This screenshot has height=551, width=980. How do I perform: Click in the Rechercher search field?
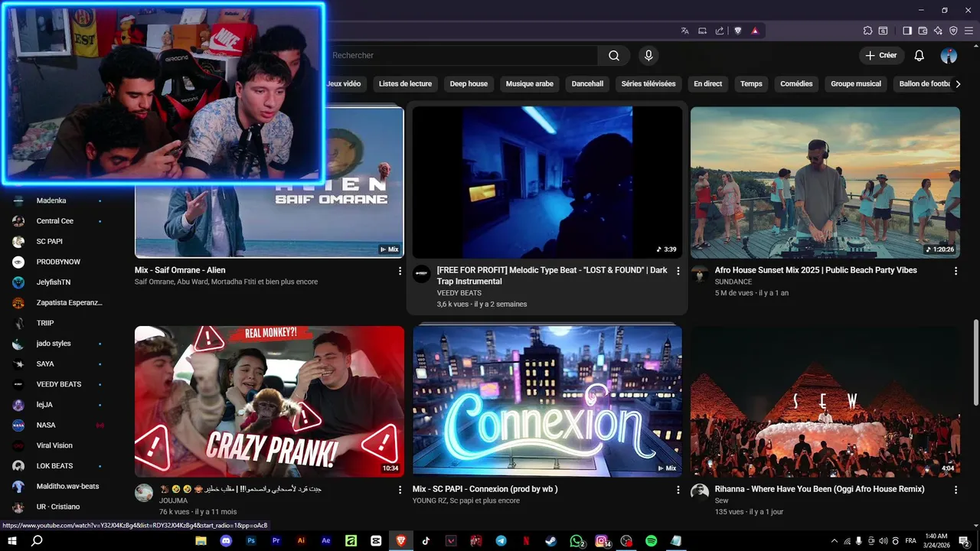point(463,55)
